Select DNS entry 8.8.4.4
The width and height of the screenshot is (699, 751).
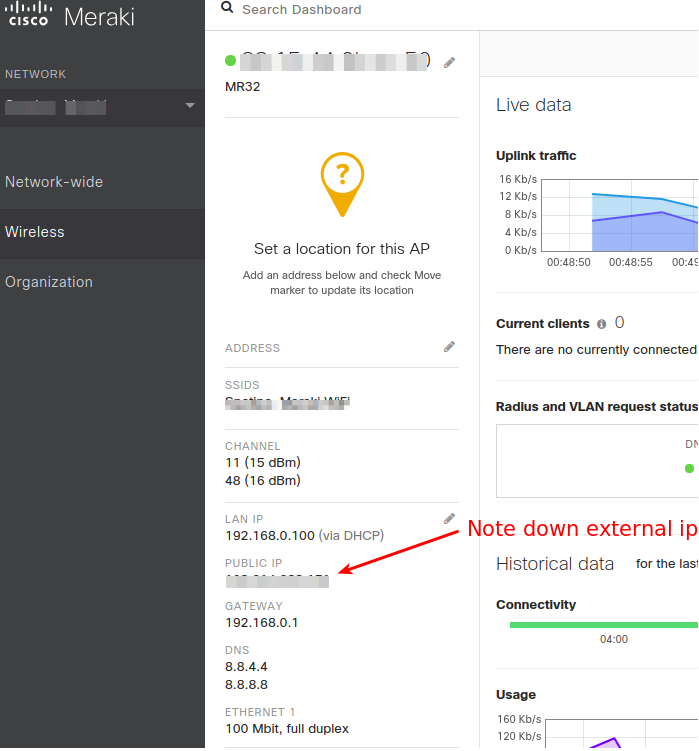[246, 667]
